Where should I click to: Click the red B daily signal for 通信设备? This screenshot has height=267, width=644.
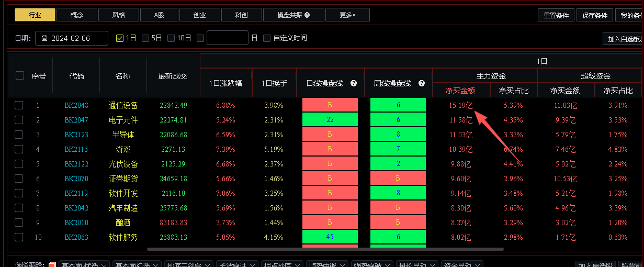(x=330, y=105)
